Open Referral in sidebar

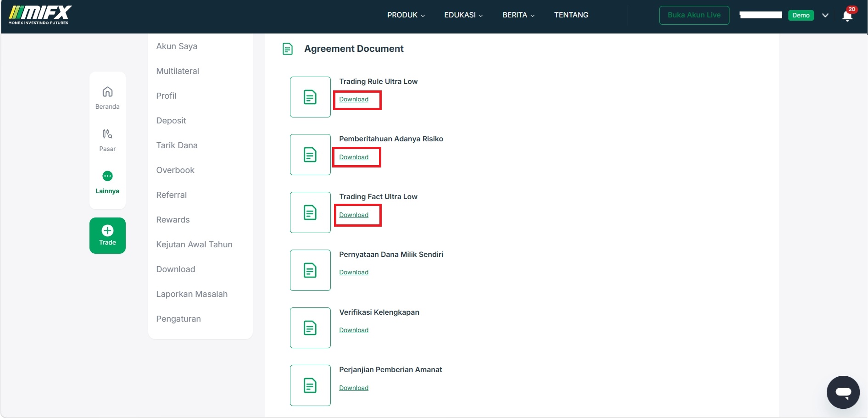coord(172,195)
